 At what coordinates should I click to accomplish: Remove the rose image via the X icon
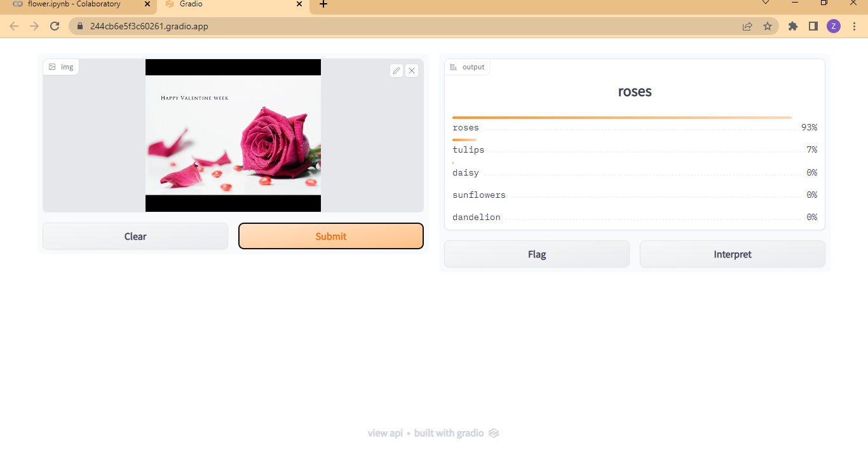click(x=412, y=71)
